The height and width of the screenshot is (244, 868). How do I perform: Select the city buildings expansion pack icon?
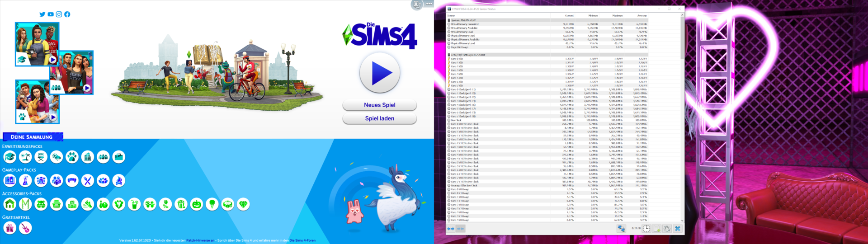pyautogui.click(x=88, y=157)
